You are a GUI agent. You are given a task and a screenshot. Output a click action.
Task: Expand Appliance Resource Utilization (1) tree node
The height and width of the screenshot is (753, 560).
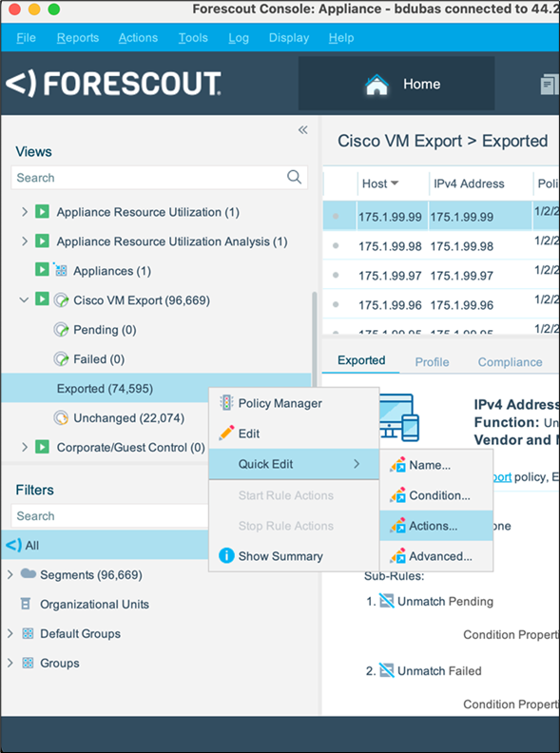coord(25,212)
